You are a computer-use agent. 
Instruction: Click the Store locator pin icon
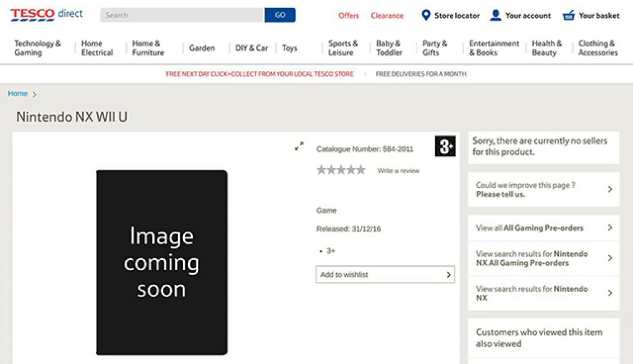(x=426, y=15)
